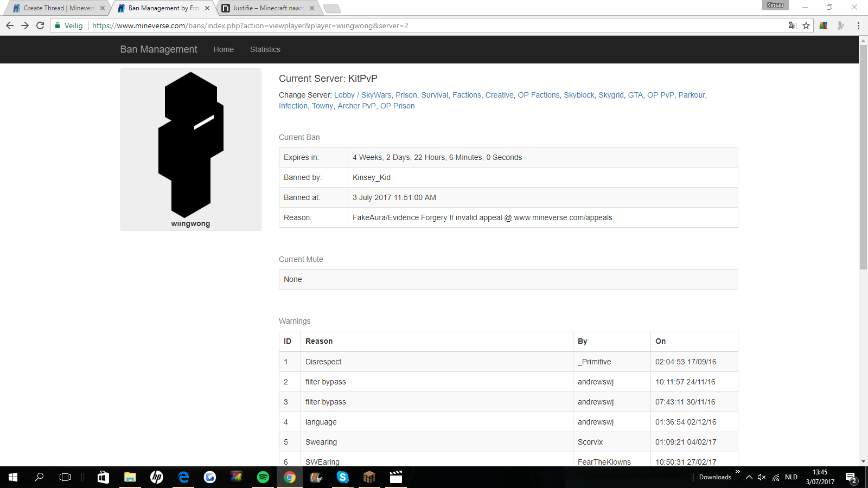The image size is (868, 488).
Task: Click the page's vertical scrollbar thumb
Action: (864, 157)
